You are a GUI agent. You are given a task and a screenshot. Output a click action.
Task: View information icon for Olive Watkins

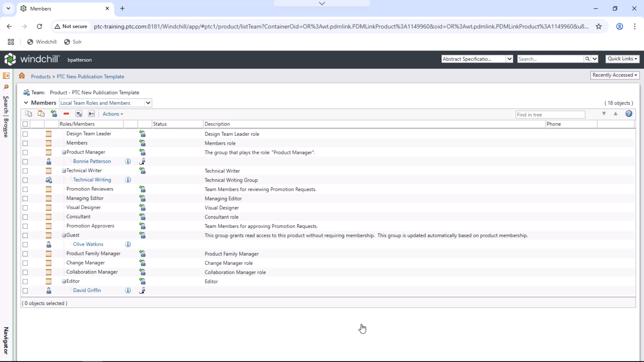point(128,244)
